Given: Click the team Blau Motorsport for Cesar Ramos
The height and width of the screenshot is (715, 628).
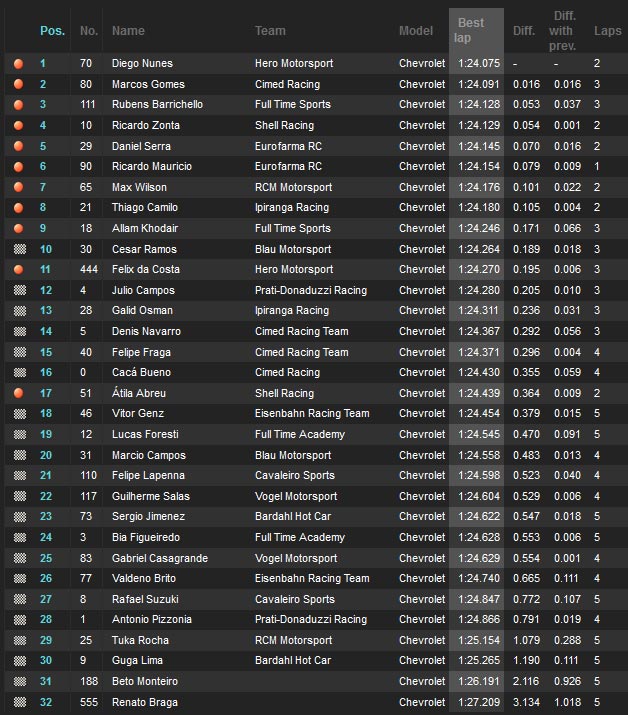Looking at the screenshot, I should pyautogui.click(x=293, y=249).
